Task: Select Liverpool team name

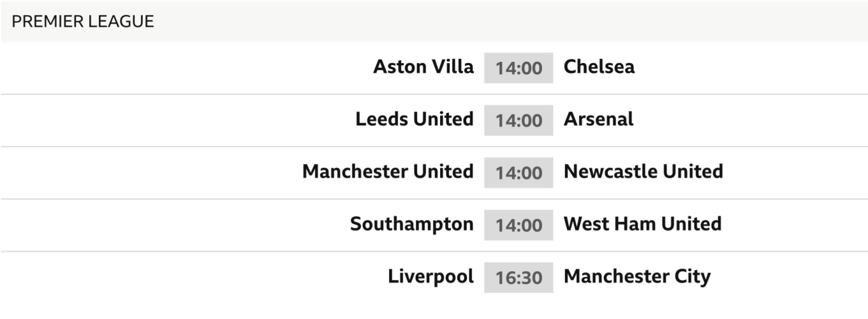Action: pyautogui.click(x=430, y=276)
